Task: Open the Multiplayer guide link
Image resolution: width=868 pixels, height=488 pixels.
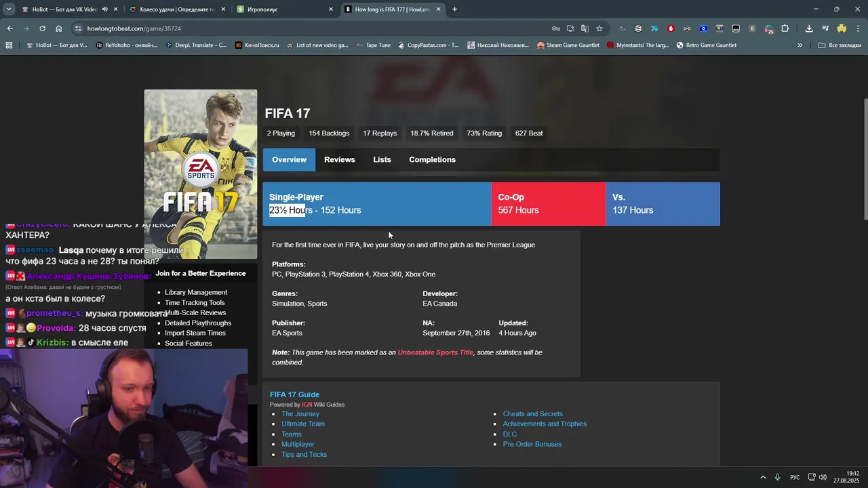Action: click(x=298, y=445)
